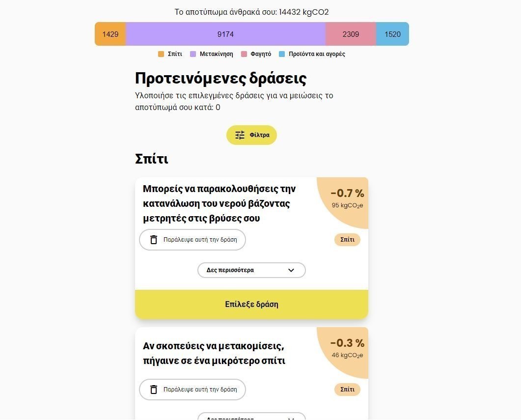Click the pink Φαγητό legend swatch
Image resolution: width=521 pixels, height=420 pixels.
(244, 54)
